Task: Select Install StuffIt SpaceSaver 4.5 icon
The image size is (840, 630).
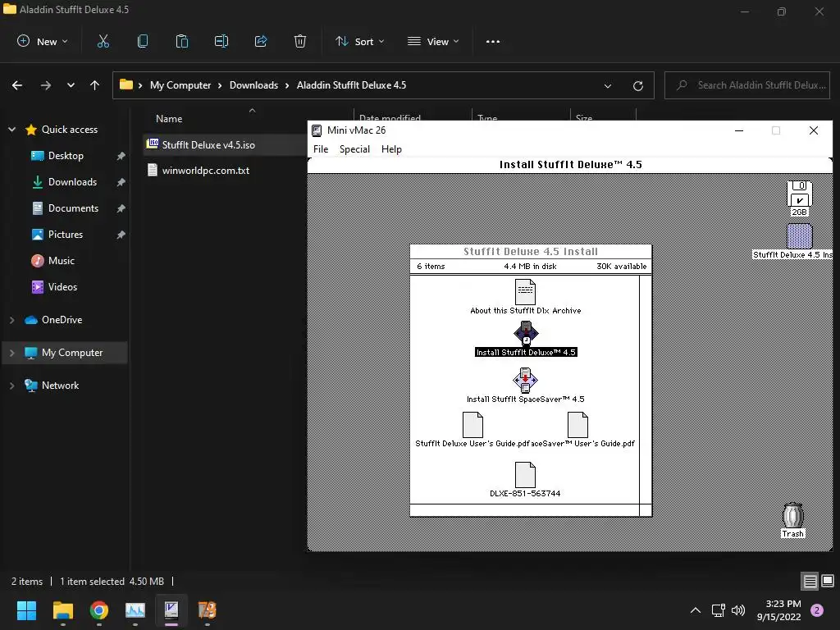Action: tap(526, 380)
